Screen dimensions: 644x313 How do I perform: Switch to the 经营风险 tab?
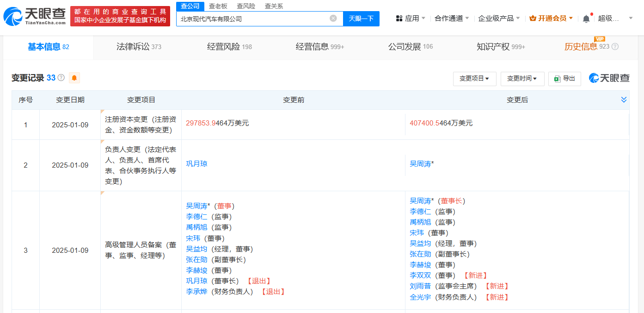pos(229,47)
